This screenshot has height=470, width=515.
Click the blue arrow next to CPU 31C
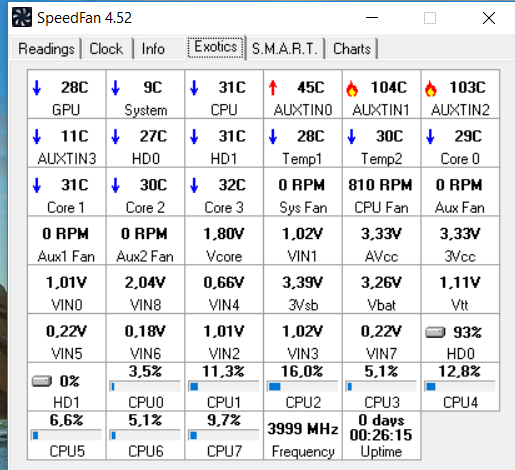tap(194, 88)
